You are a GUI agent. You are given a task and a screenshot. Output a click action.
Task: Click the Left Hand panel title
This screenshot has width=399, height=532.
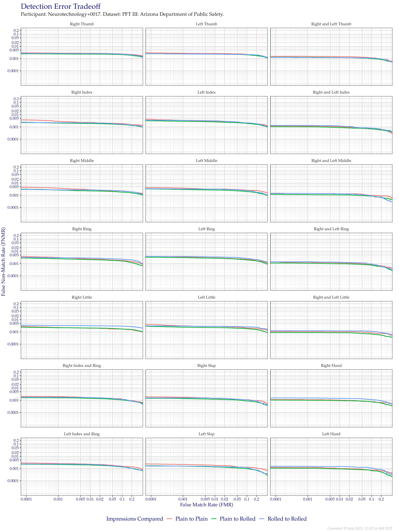(x=331, y=434)
